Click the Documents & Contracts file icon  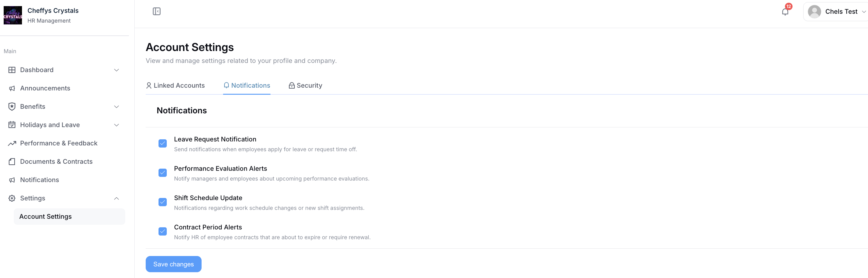tap(12, 161)
